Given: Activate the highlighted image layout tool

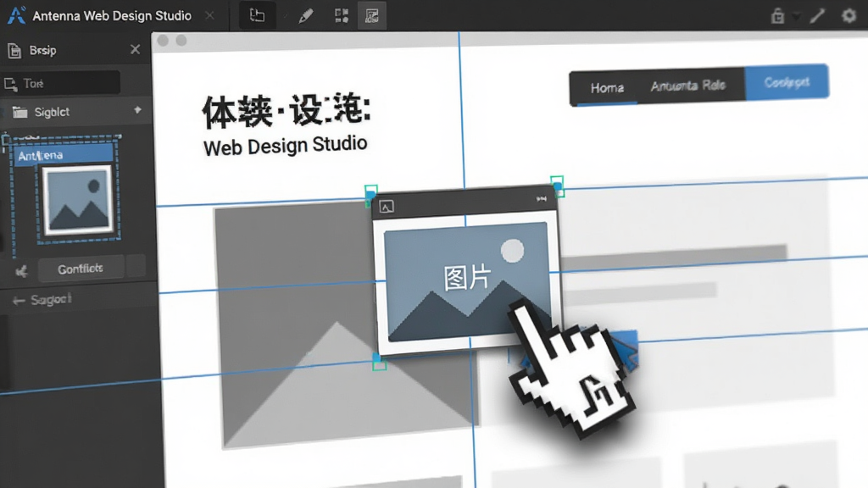Looking at the screenshot, I should point(372,15).
